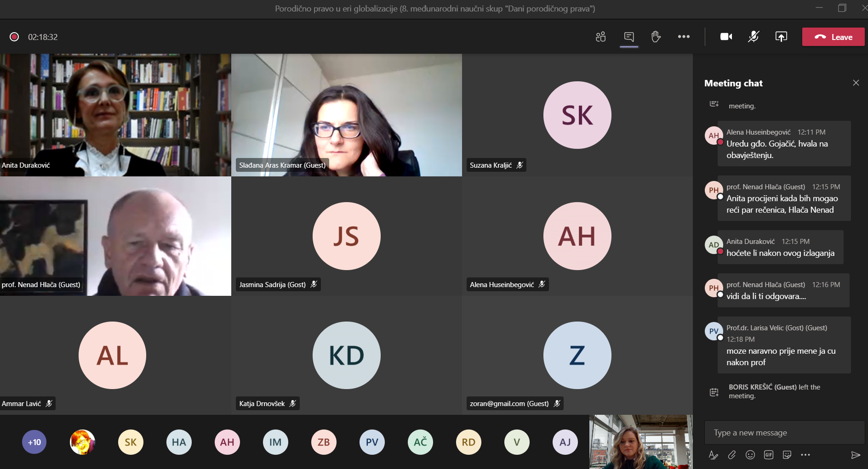The width and height of the screenshot is (868, 469).
Task: Click the recording indicator icon
Action: pos(14,37)
